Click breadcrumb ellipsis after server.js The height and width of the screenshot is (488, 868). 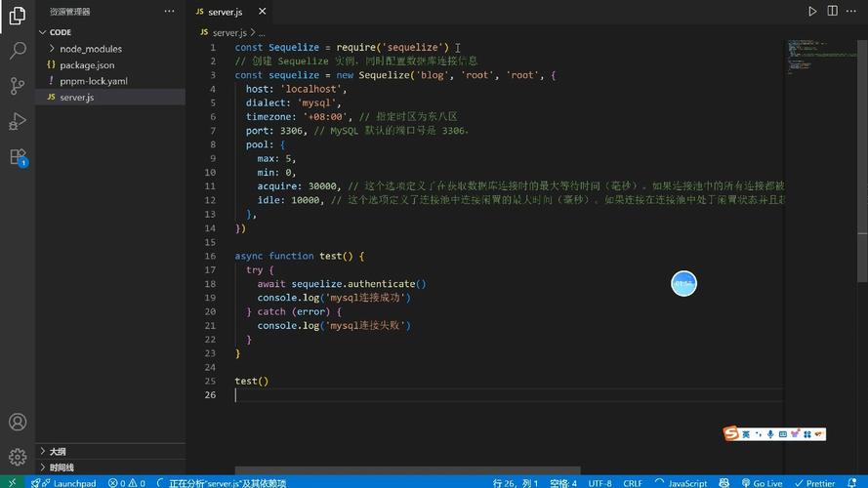262,33
